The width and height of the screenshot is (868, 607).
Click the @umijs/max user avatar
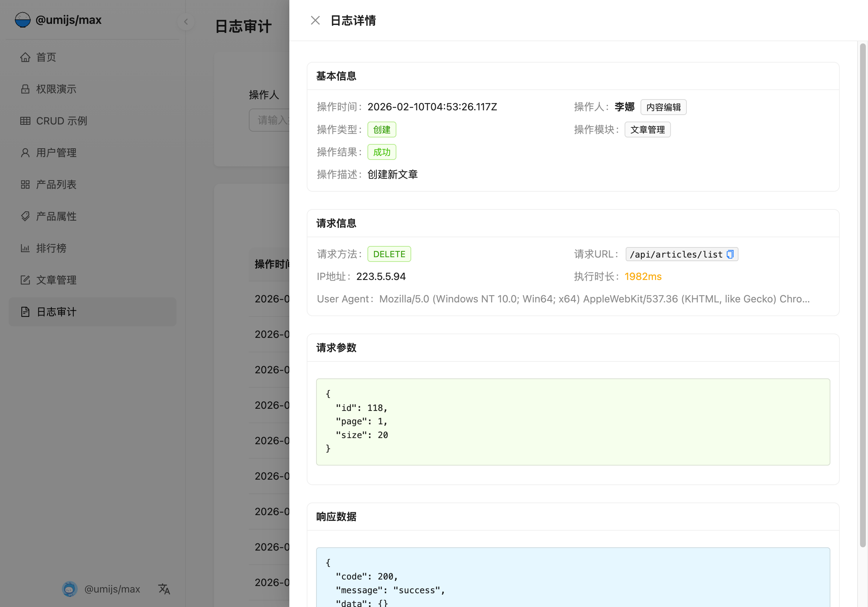69,589
